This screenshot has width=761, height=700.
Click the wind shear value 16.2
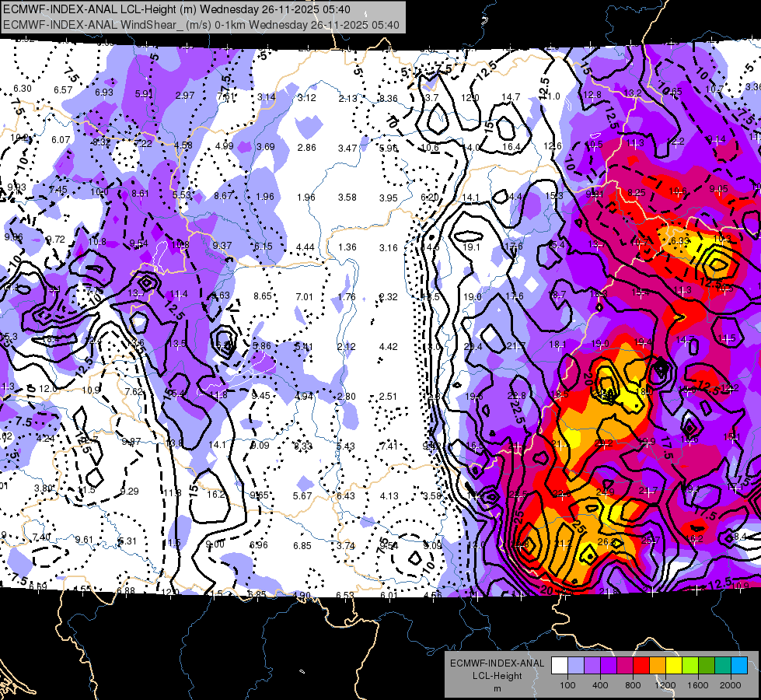click(x=216, y=495)
